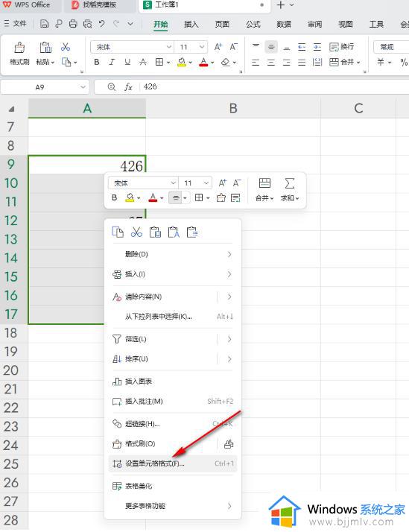Toggle Italic in the ribbon
The height and width of the screenshot is (532, 409).
click(x=112, y=62)
